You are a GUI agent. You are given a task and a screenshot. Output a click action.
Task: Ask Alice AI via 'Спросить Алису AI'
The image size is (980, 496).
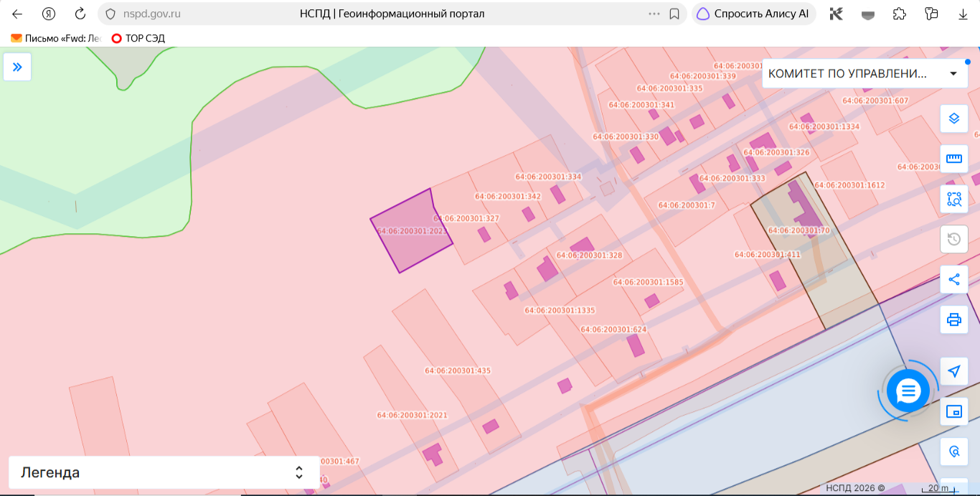[x=754, y=14]
